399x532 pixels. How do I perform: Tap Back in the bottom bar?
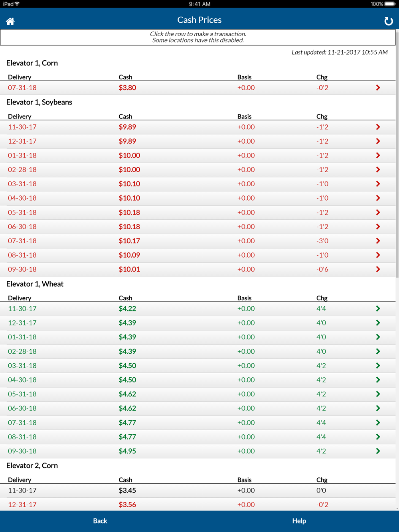pyautogui.click(x=100, y=521)
